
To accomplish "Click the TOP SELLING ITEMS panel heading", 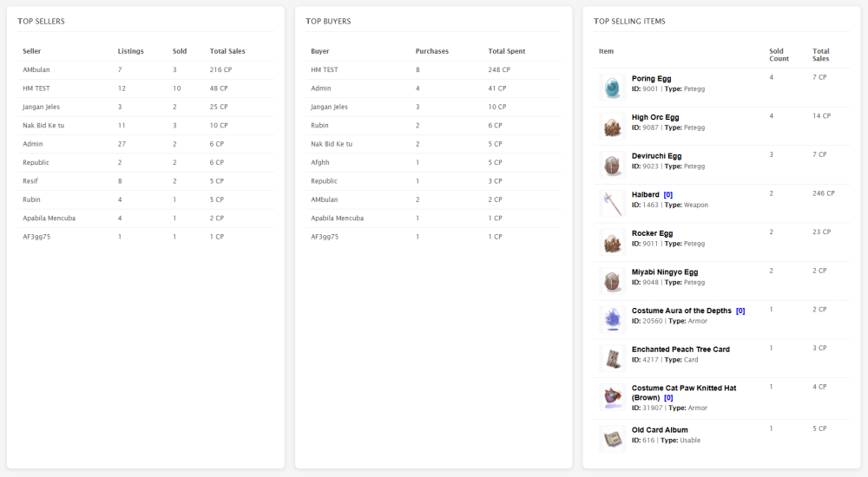I will click(629, 21).
